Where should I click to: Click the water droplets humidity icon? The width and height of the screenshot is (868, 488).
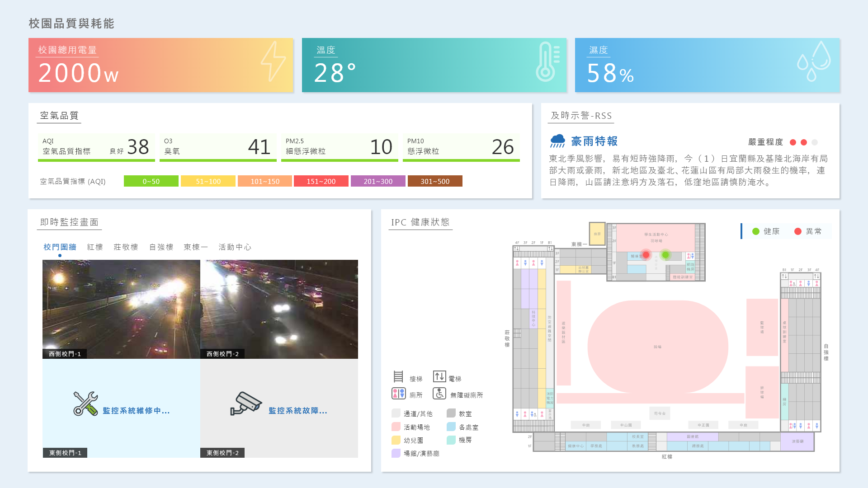tap(814, 61)
